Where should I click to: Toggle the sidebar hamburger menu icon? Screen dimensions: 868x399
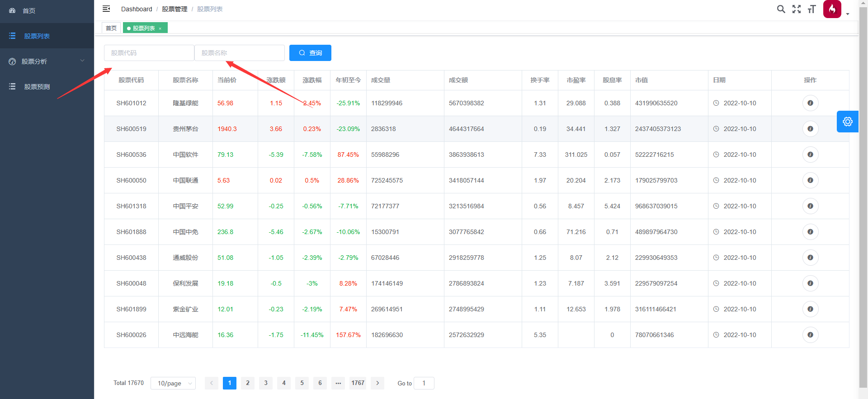coord(106,9)
